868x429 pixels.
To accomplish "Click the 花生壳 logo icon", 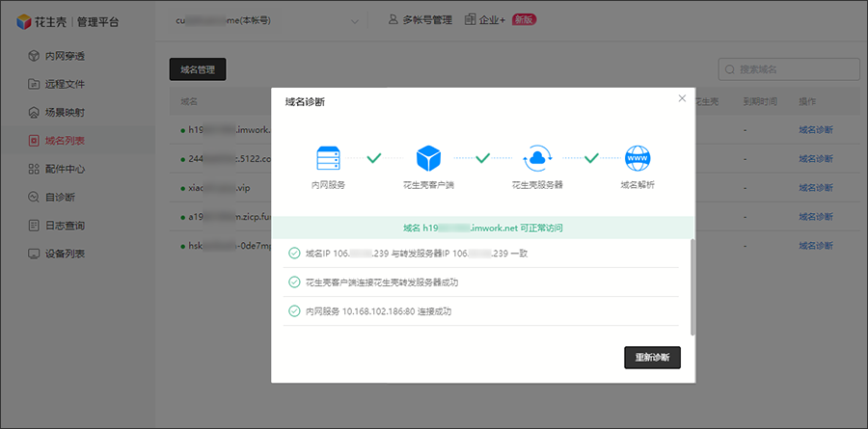I will [x=24, y=22].
